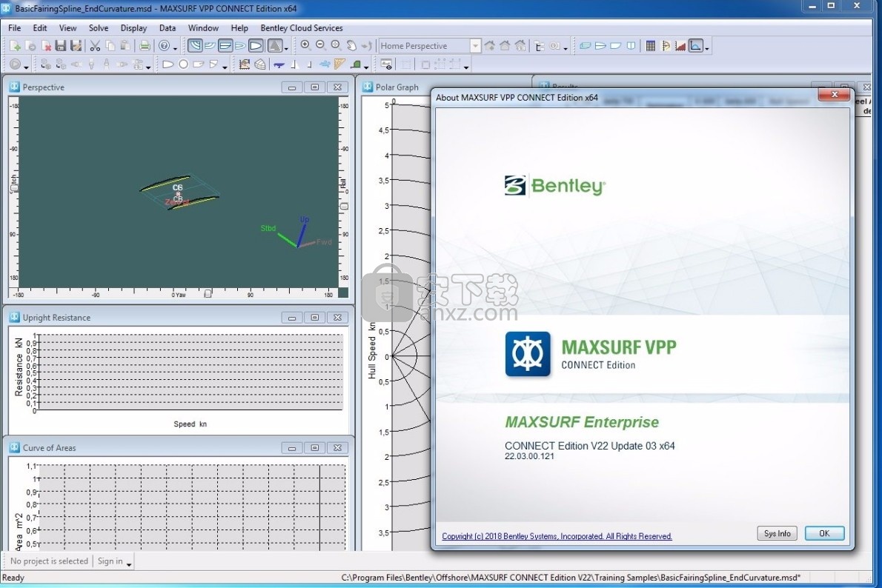Screen dimensions: 882x588
Task: Click the Help menu
Action: tap(239, 28)
